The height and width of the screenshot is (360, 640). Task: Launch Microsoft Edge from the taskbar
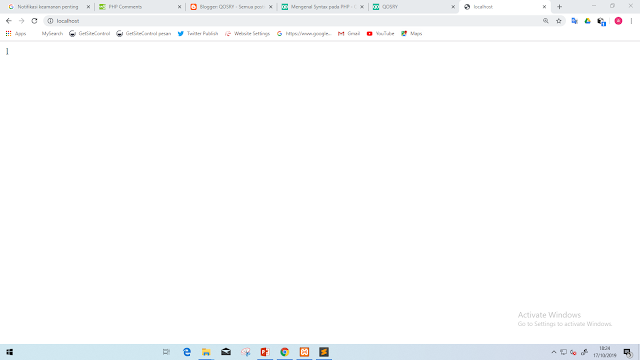[187, 352]
